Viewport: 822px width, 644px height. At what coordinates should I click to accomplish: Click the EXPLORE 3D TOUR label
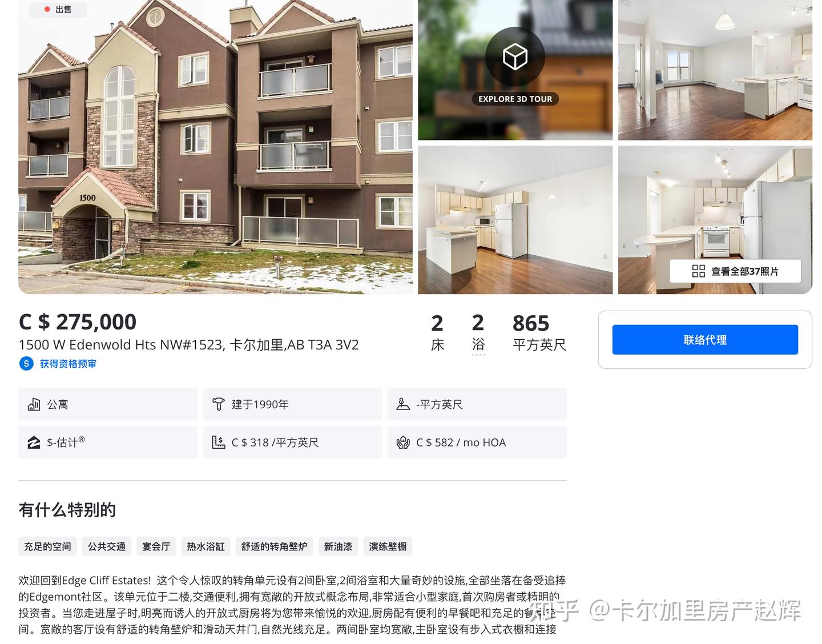coord(515,99)
